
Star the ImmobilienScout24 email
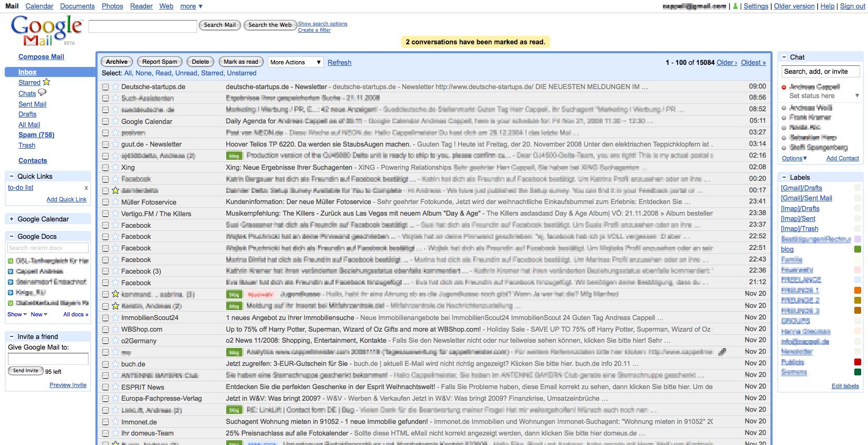pos(115,317)
